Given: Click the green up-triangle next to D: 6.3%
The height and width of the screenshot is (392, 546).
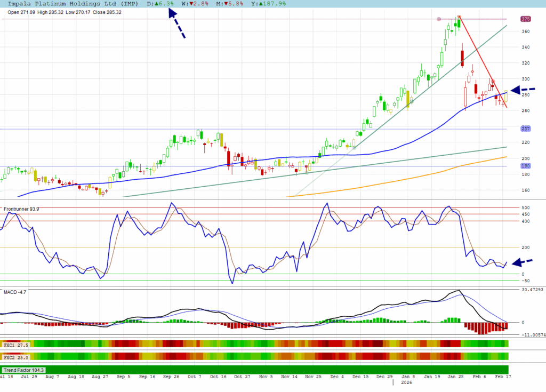Looking at the screenshot, I should 156,4.
